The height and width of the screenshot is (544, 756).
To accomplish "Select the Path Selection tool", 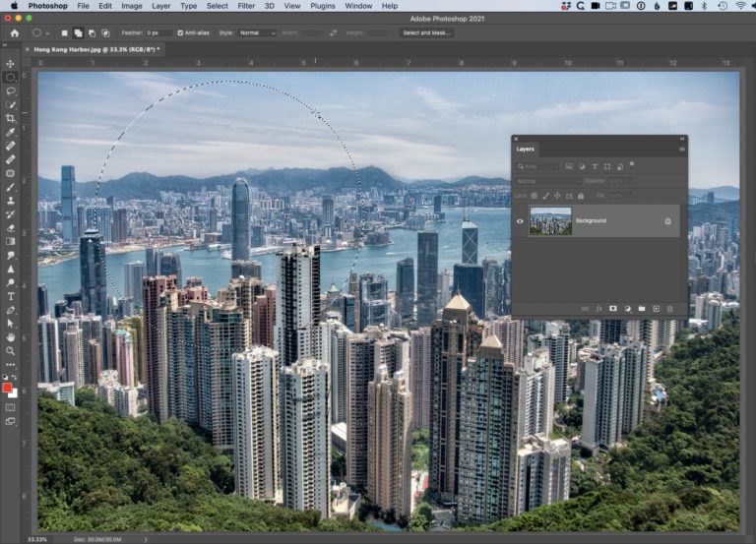I will [10, 324].
